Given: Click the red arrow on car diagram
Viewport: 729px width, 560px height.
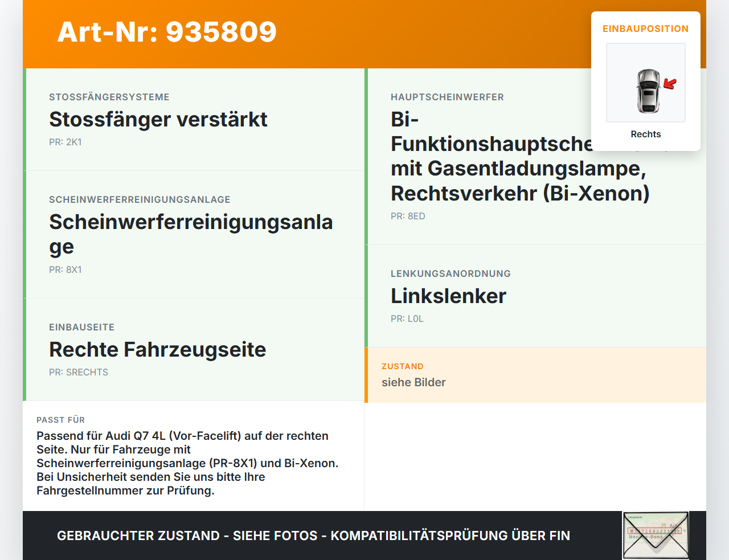Looking at the screenshot, I should tap(670, 84).
